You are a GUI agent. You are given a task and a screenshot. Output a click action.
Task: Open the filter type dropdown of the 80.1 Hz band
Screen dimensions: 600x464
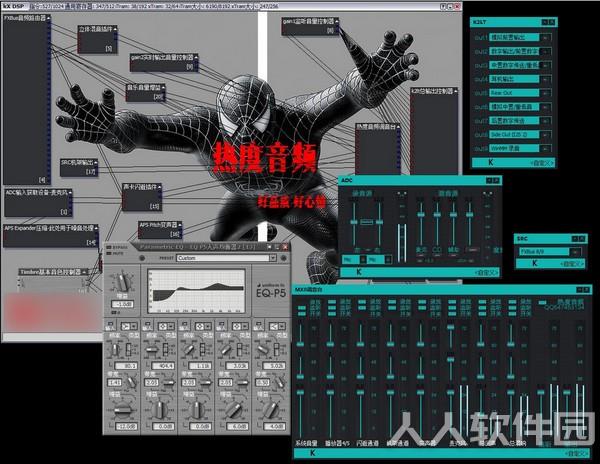point(129,326)
